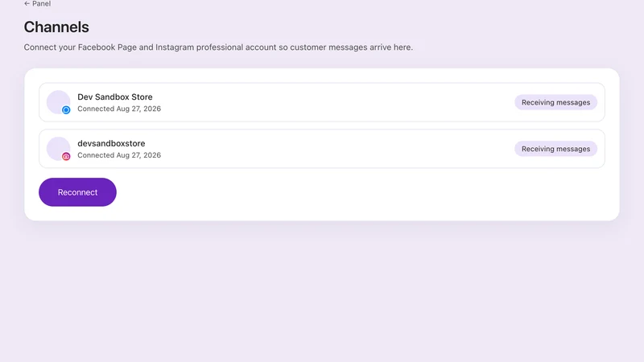Click the back arrow icon beside Panel
644x362 pixels.
27,4
